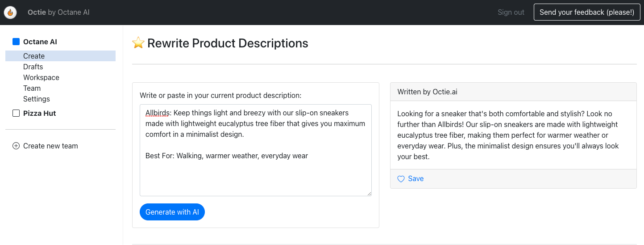Click the star icon beside the page title
The image size is (644, 245).
tap(138, 43)
